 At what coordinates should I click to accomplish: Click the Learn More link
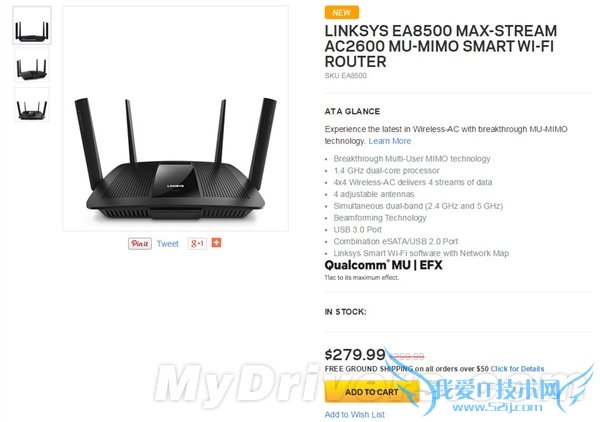click(390, 141)
